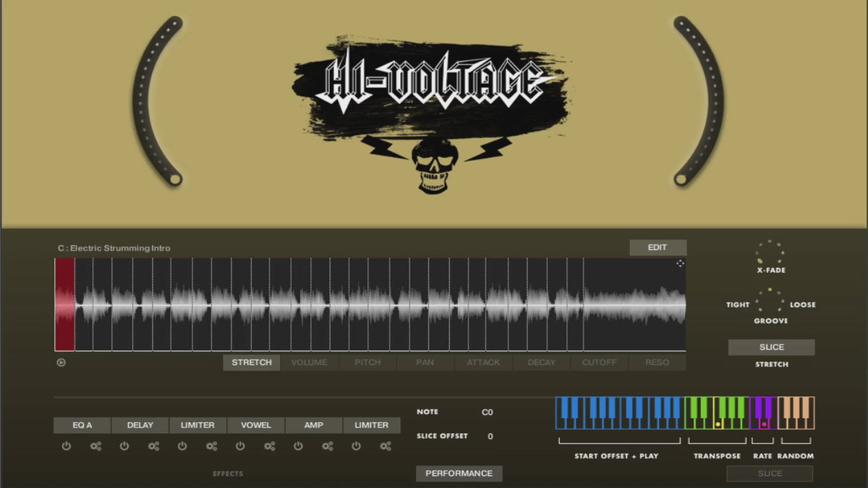Turn the X-FADE knob
This screenshot has width=868, height=488.
tap(770, 253)
